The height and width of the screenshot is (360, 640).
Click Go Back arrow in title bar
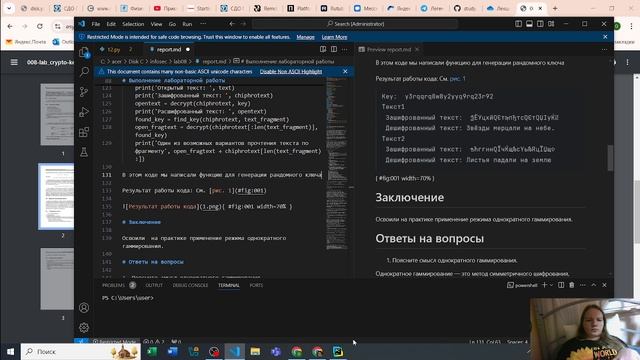pyautogui.click(x=232, y=24)
